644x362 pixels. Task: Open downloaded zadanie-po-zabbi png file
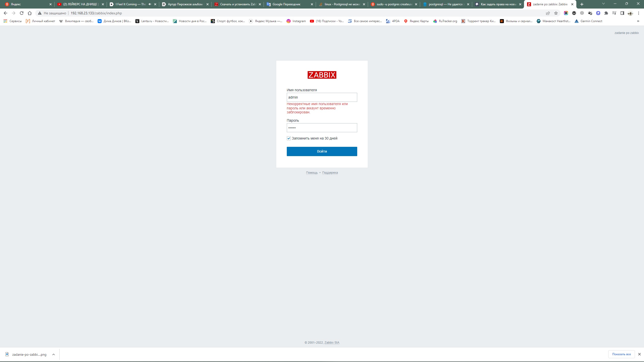[26, 354]
